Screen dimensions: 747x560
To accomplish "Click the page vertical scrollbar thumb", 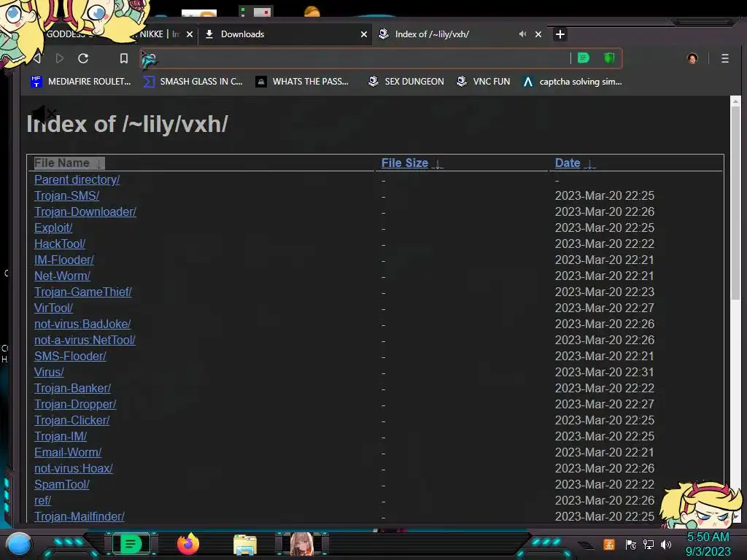I will (x=735, y=203).
